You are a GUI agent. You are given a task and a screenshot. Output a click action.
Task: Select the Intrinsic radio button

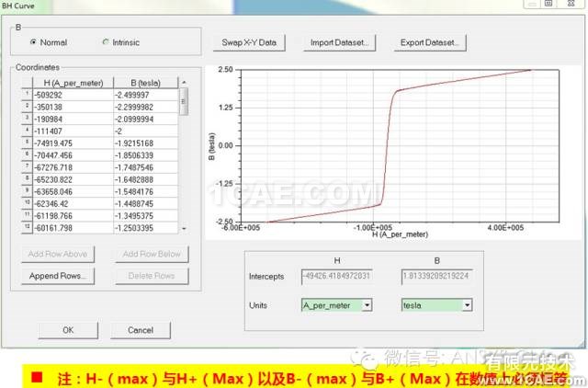(x=106, y=42)
